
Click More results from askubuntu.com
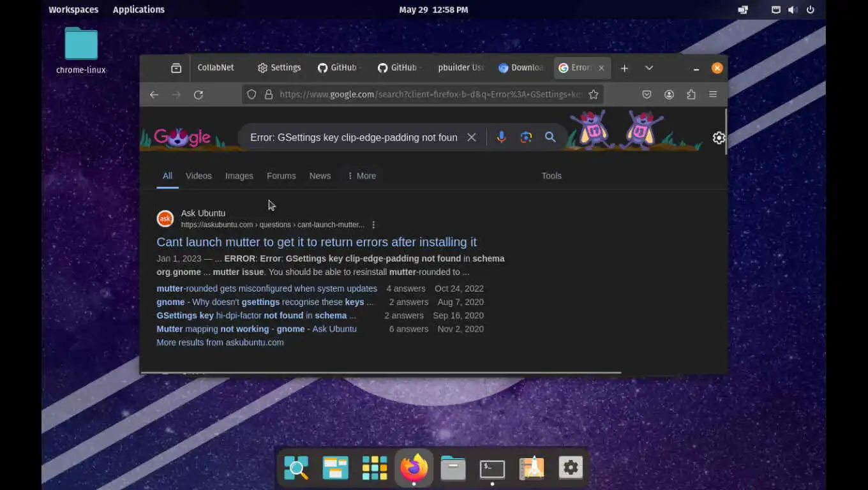220,342
